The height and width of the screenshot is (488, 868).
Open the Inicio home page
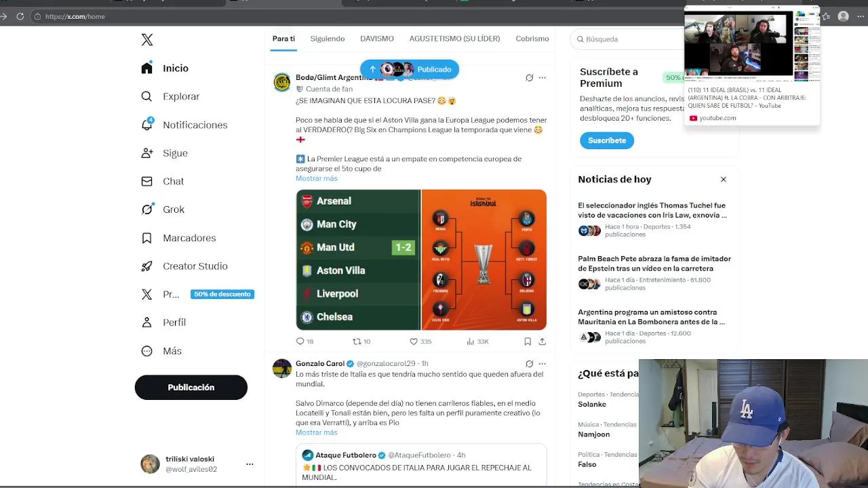click(165, 68)
